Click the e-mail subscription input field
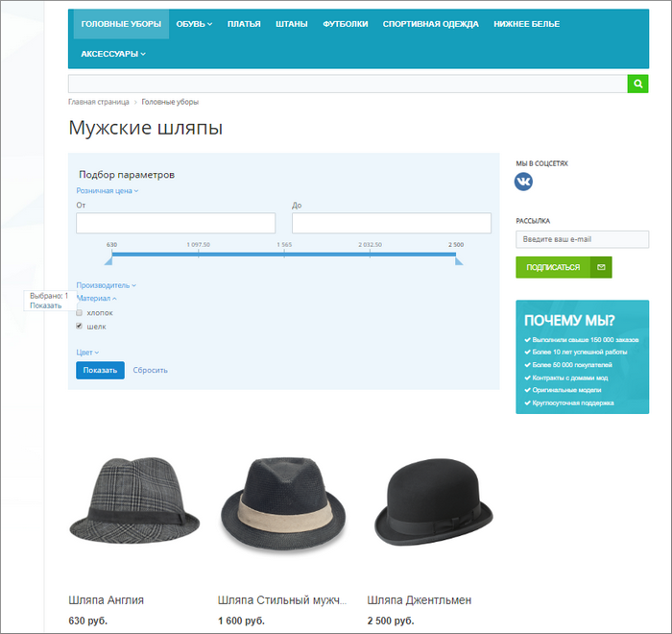The image size is (672, 634). tap(582, 239)
